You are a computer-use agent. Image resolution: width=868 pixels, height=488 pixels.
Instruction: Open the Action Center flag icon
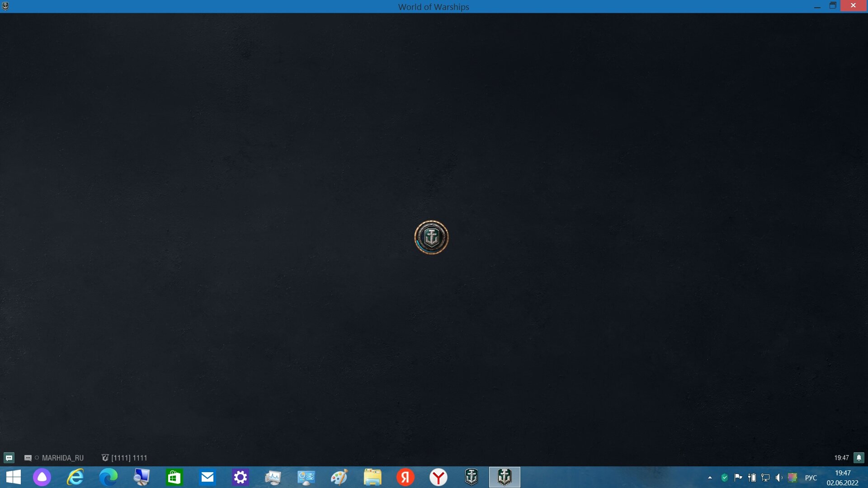738,478
